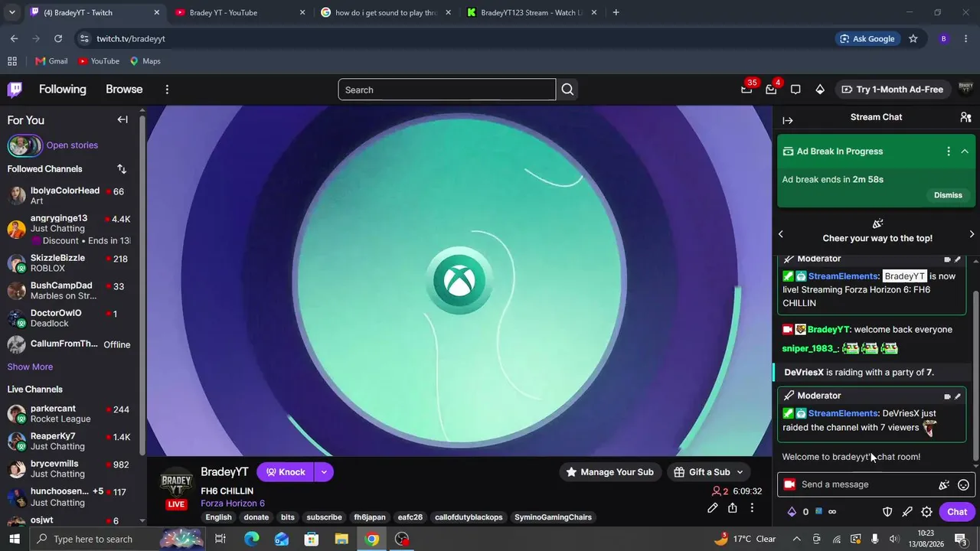Sort the Followed Channels list
Screen dimensions: 980x551
tap(122, 169)
